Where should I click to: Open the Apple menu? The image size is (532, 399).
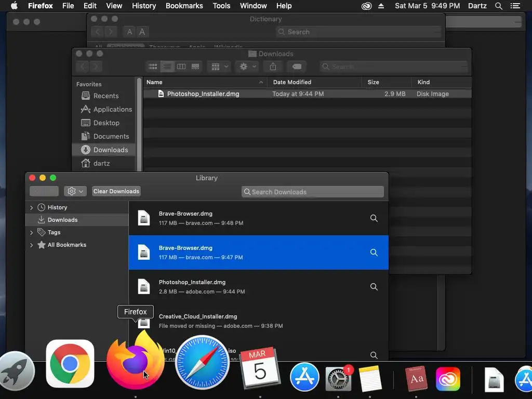14,6
